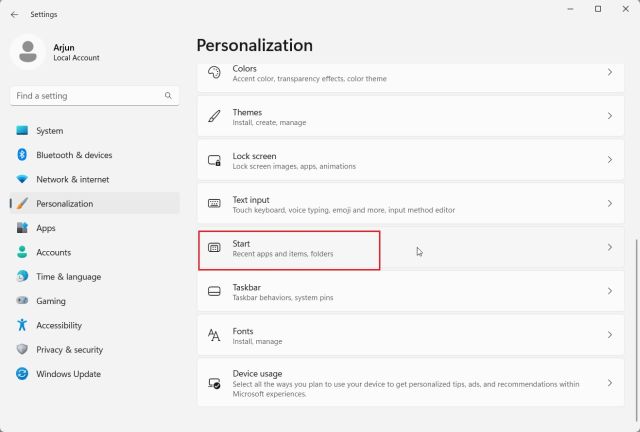The image size is (640, 432).
Task: Click the Accessibility figure icon in sidebar
Action: [22, 325]
